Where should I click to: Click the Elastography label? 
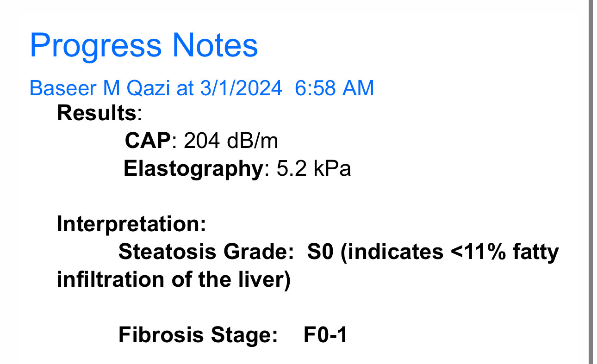point(193,169)
